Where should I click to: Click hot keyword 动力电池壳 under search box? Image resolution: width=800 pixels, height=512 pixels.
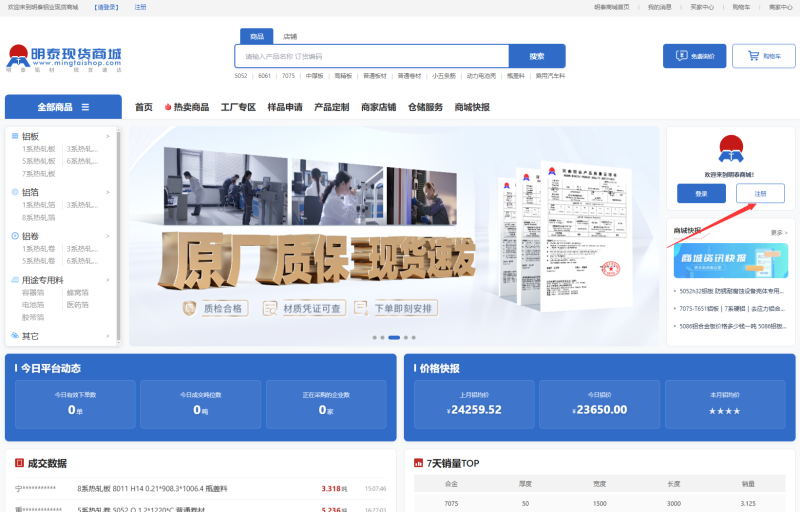point(481,76)
